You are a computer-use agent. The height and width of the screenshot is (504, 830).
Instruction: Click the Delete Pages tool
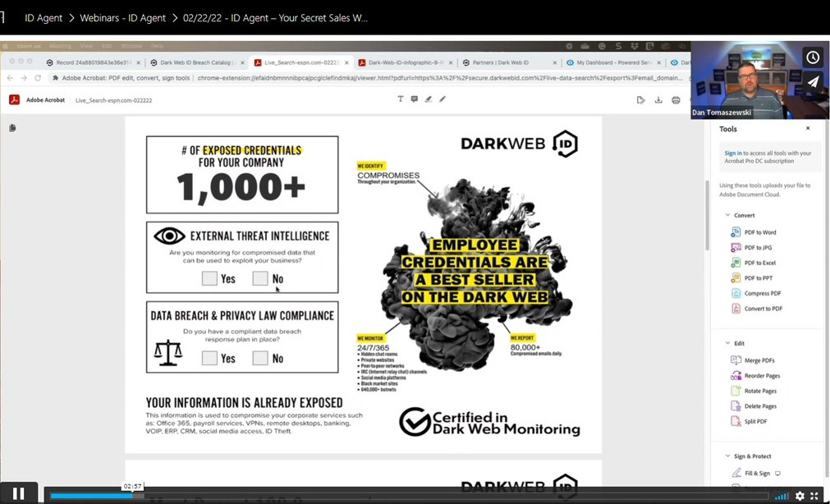(760, 406)
